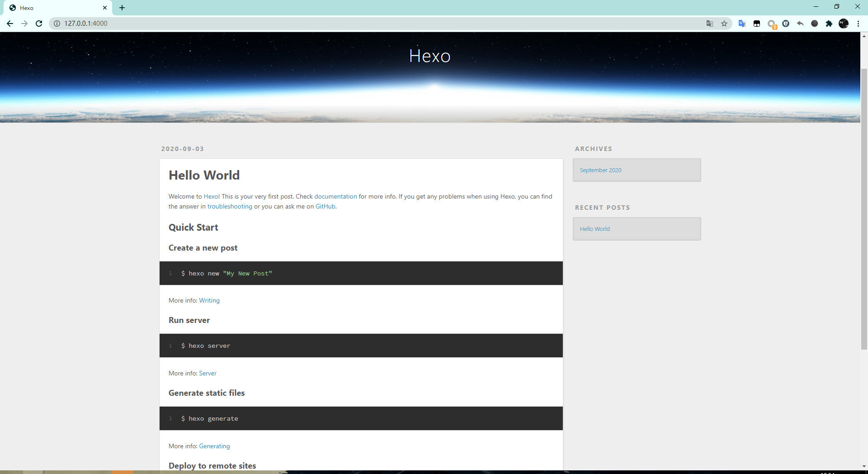View site information for 127.0.0.1

57,24
